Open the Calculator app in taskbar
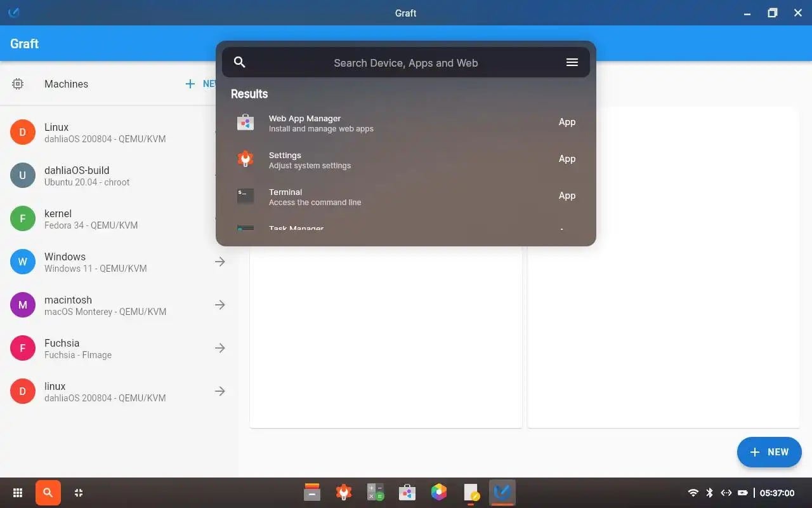The image size is (812, 508). (x=376, y=492)
